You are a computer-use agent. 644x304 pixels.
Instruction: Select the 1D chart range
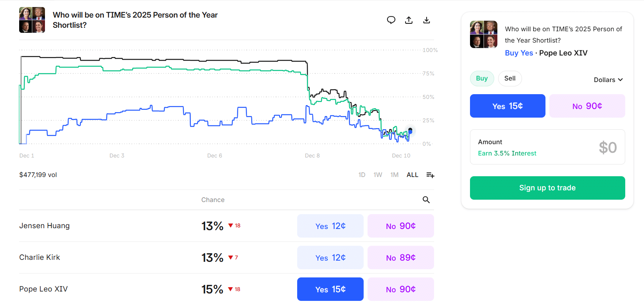362,175
